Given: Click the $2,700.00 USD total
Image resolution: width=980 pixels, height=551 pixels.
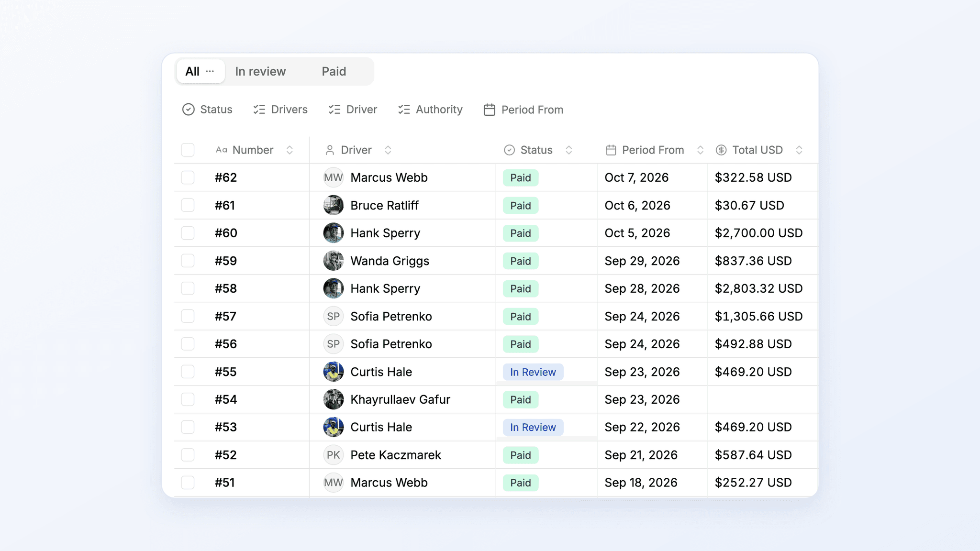Looking at the screenshot, I should [x=758, y=233].
